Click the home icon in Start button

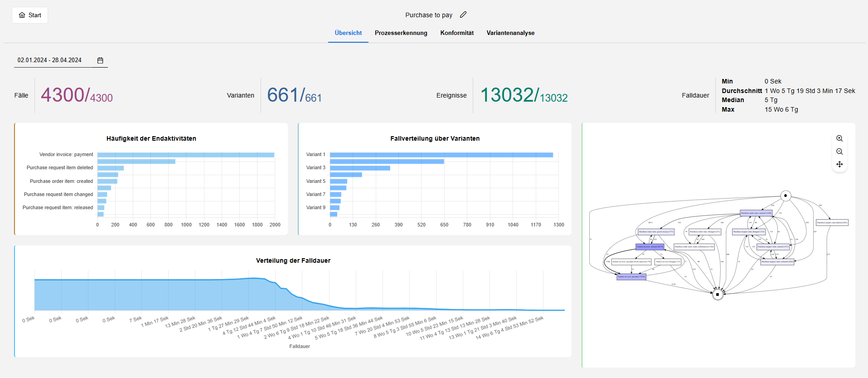[x=22, y=15]
